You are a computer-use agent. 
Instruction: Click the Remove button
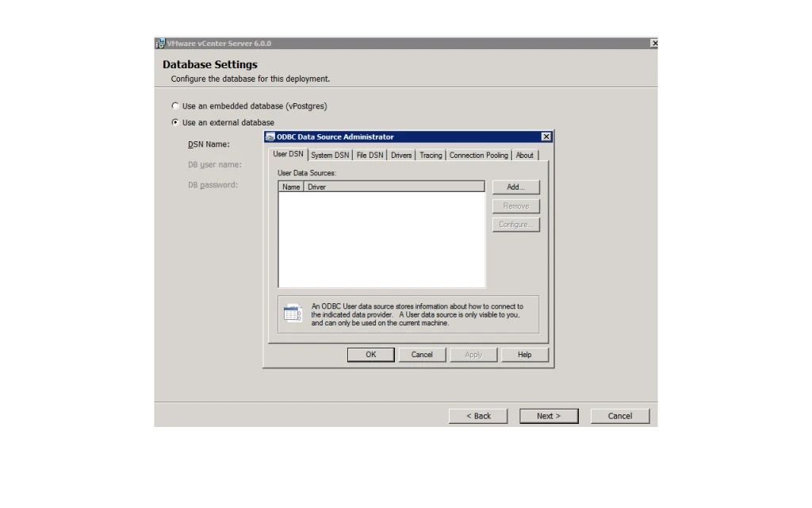click(515, 206)
